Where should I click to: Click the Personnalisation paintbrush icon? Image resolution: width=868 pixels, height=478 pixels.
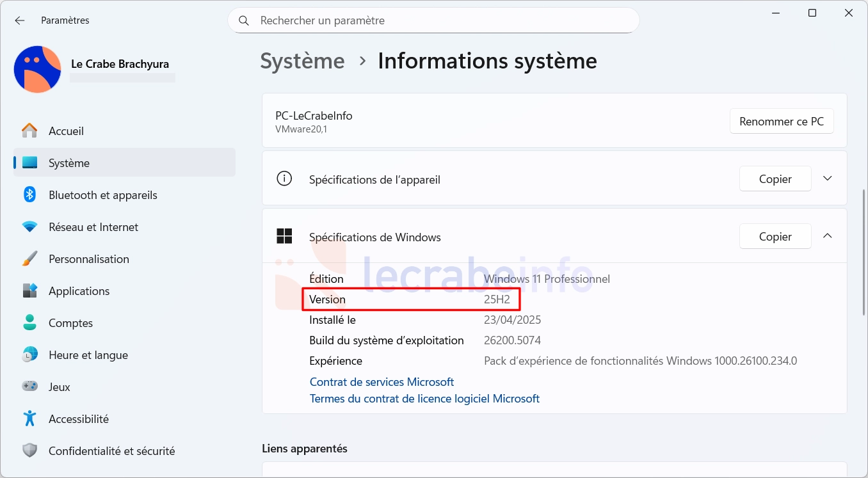click(x=29, y=259)
